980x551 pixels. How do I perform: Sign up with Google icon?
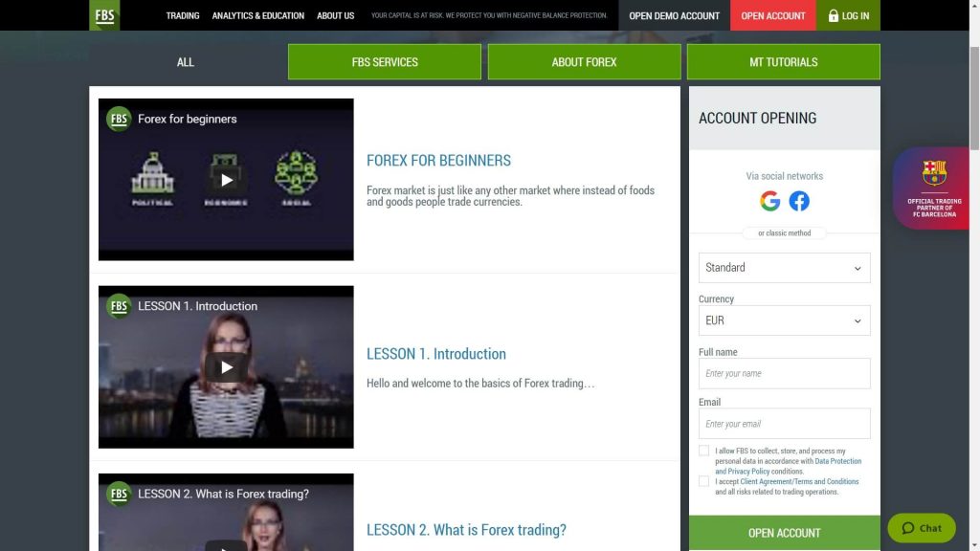[769, 201]
